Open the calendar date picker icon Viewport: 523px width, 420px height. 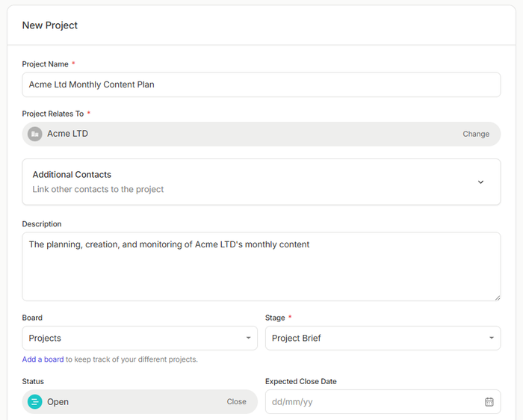click(x=489, y=401)
